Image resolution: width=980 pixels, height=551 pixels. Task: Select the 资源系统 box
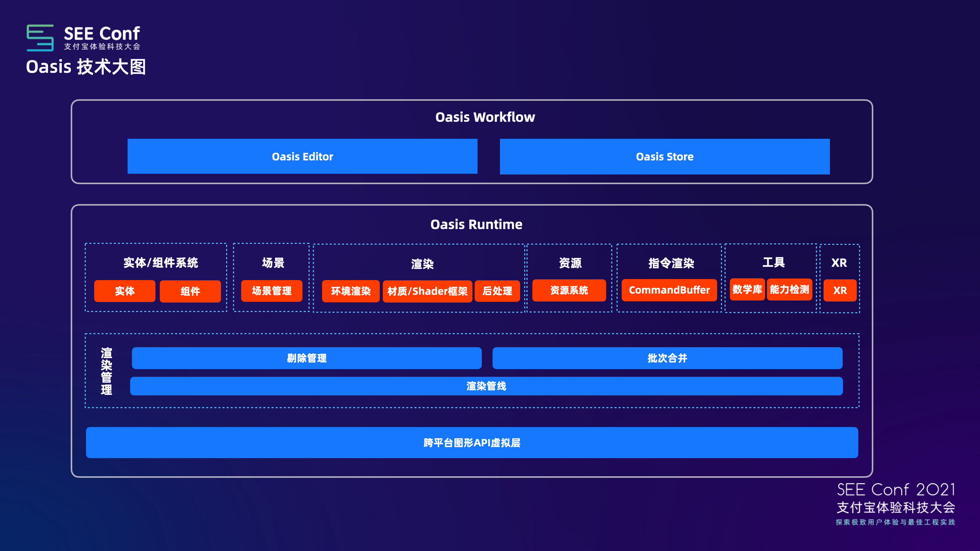tap(569, 290)
